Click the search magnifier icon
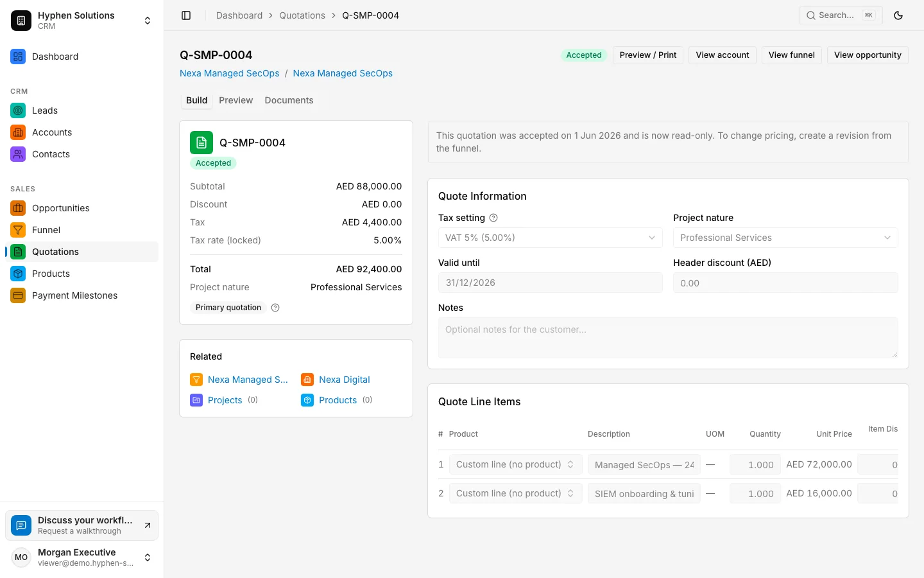 (x=811, y=15)
